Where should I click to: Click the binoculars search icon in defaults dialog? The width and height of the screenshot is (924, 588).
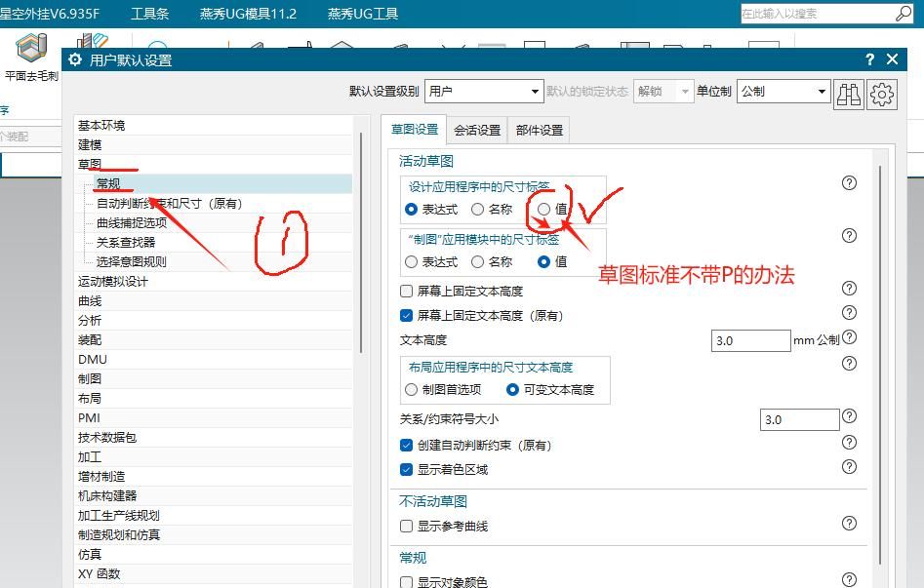click(x=849, y=91)
